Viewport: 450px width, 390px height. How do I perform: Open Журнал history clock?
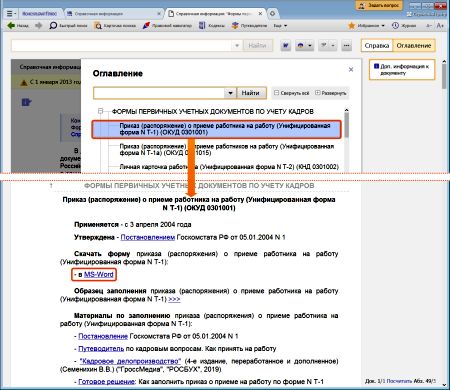404,25
